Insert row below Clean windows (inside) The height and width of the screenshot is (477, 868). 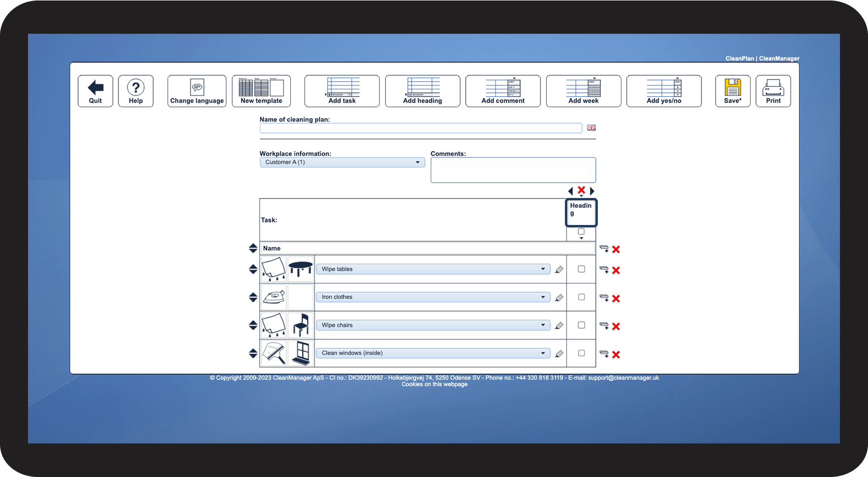[604, 354]
